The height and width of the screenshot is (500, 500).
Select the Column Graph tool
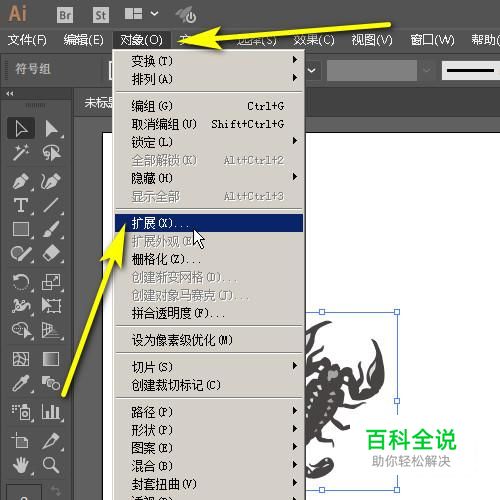[51, 412]
